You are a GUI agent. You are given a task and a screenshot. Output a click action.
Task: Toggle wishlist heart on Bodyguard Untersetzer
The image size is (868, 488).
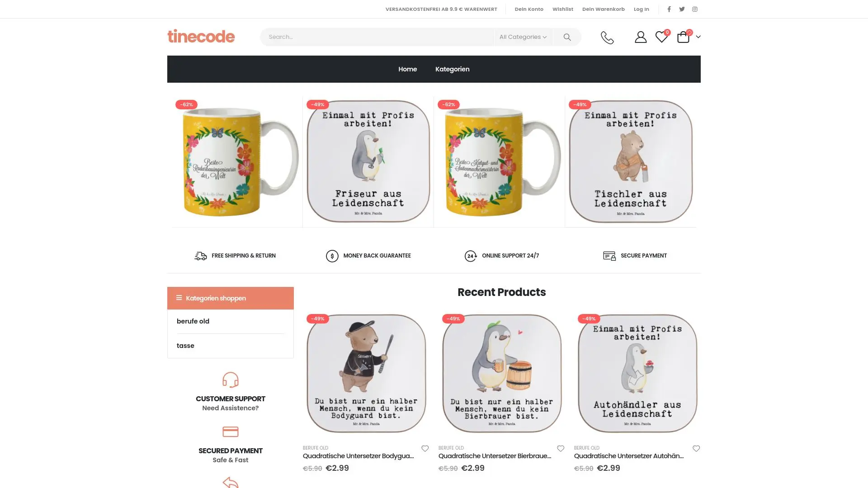point(425,448)
